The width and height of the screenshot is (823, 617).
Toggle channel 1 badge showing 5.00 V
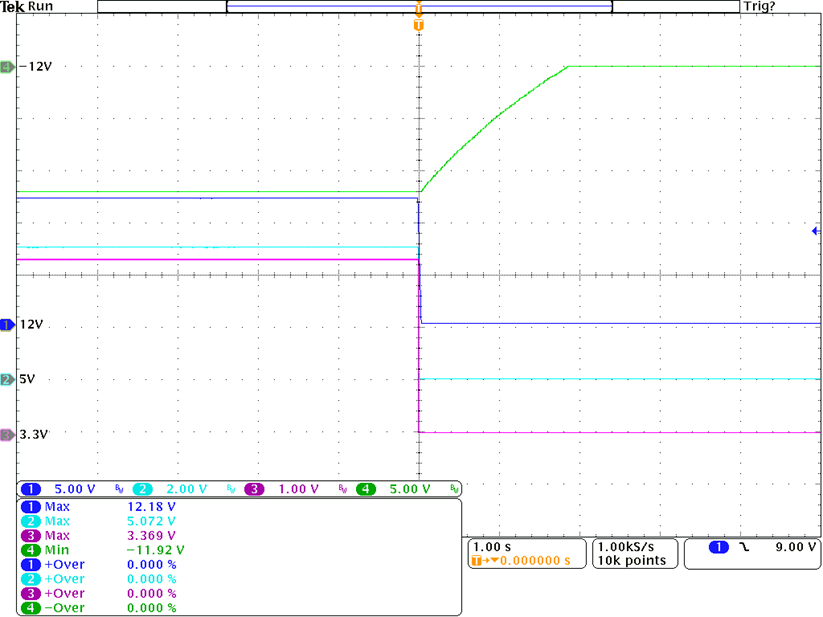click(31, 489)
